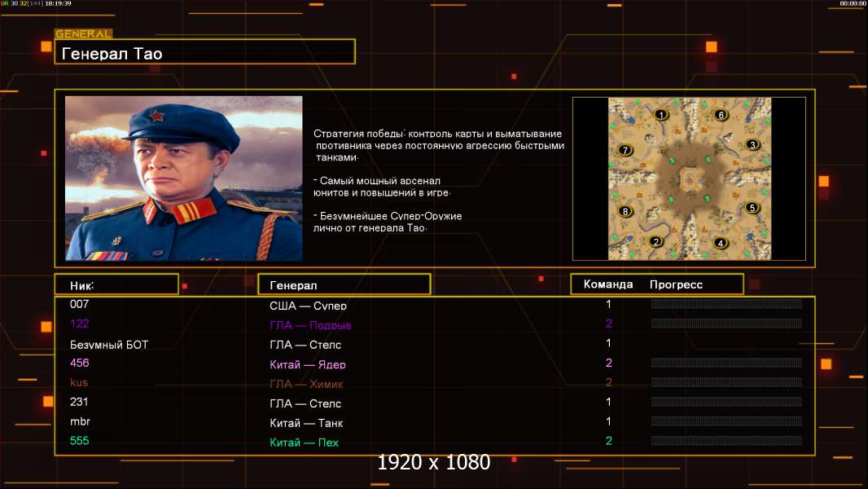Select player nickname '231'

pos(79,402)
